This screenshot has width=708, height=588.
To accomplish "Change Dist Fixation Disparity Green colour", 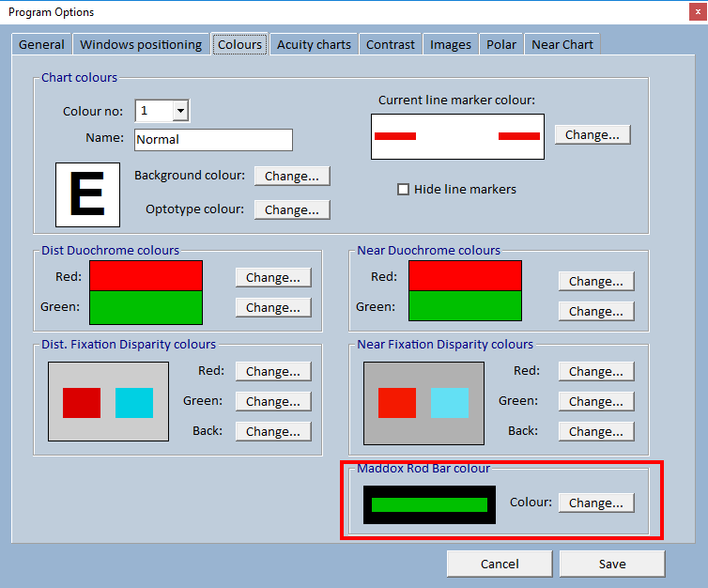I will 273,401.
